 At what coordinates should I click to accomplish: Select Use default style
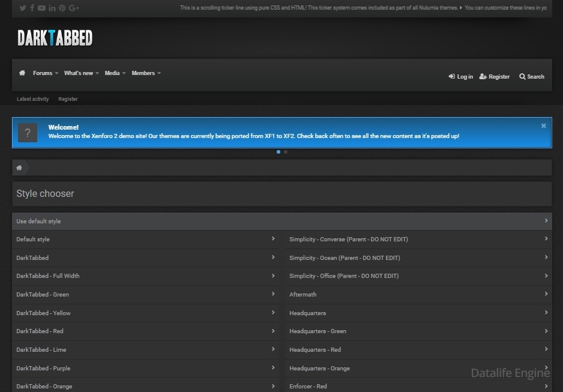(x=282, y=221)
